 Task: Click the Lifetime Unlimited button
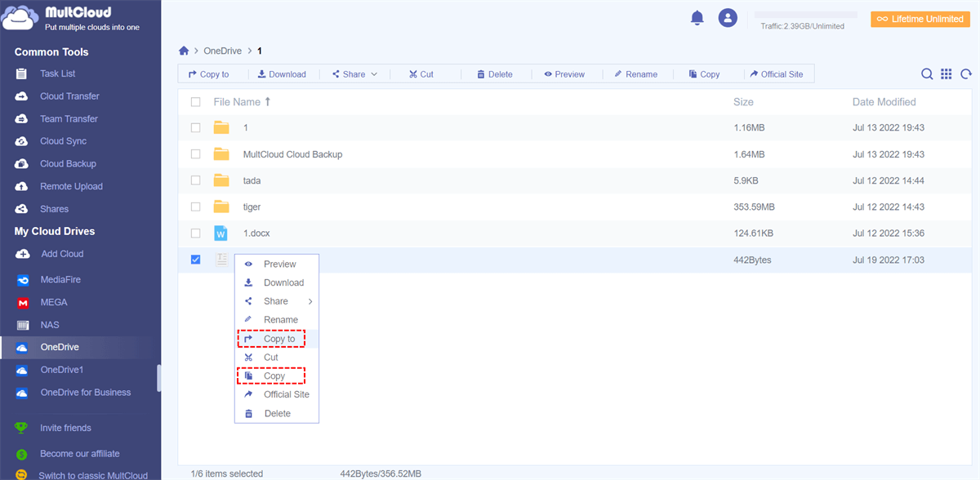[x=920, y=19]
